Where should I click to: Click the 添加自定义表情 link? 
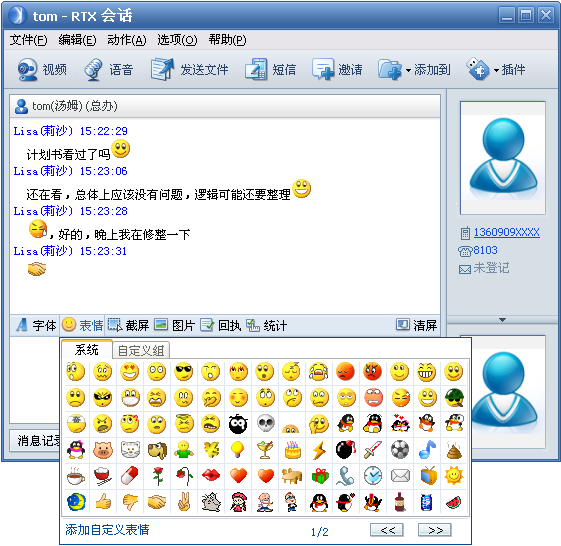(x=107, y=530)
